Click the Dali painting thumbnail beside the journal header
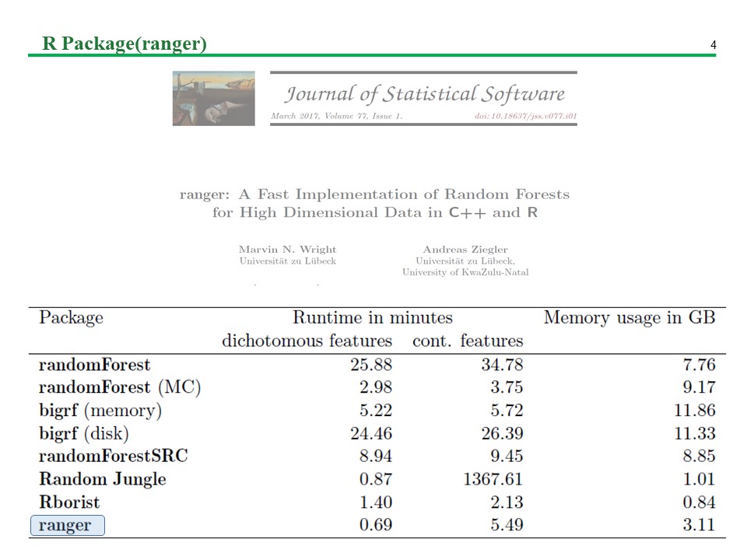The image size is (747, 560). (x=213, y=99)
